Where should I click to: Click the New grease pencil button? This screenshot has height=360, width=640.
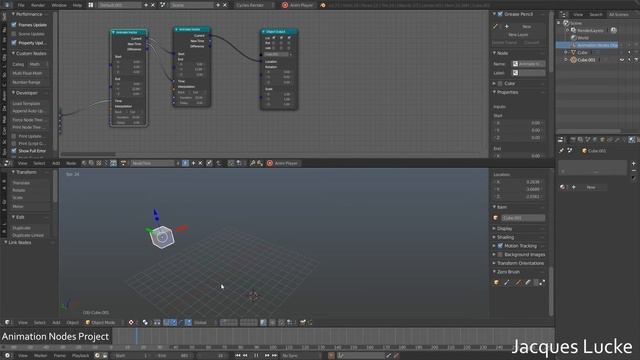click(x=526, y=27)
